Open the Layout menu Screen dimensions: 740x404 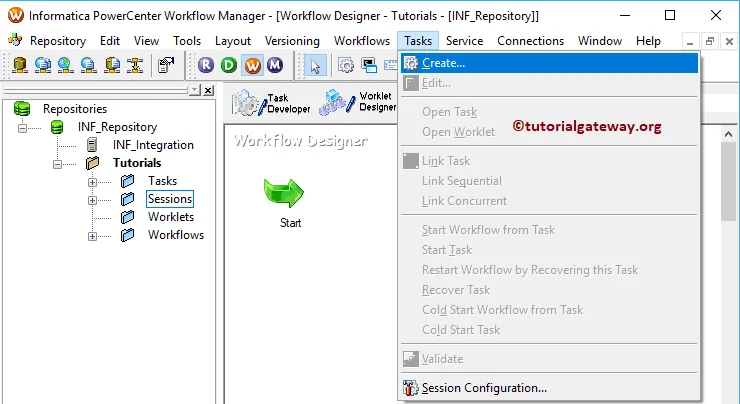(233, 41)
